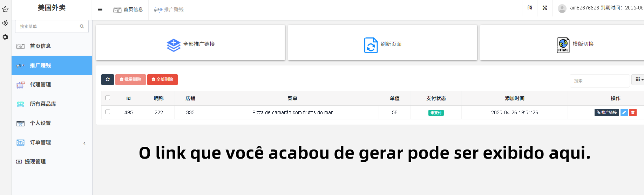Toggle the select-all header checkbox
This screenshot has height=195, width=644.
click(108, 98)
